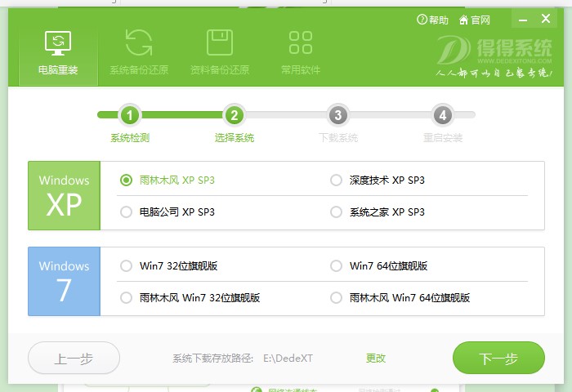Switch to 系统备份还原 system backup tab
The image size is (572, 392).
tap(139, 53)
